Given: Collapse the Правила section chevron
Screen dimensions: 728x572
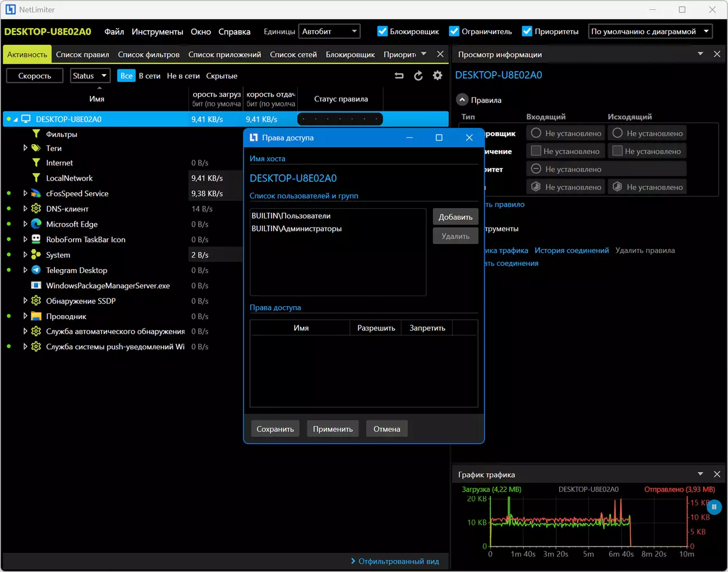Looking at the screenshot, I should coord(462,100).
